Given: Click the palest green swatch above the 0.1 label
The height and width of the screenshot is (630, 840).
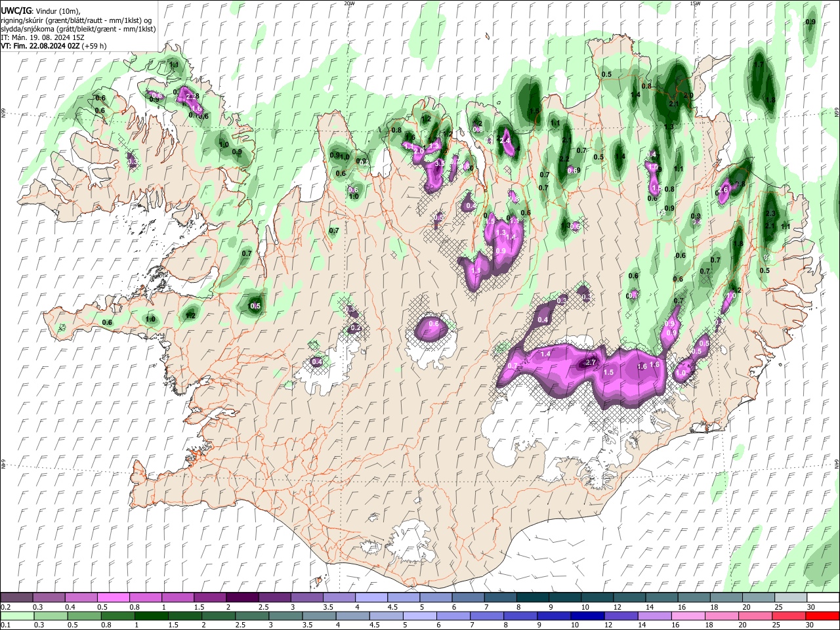Looking at the screenshot, I should pyautogui.click(x=17, y=616).
